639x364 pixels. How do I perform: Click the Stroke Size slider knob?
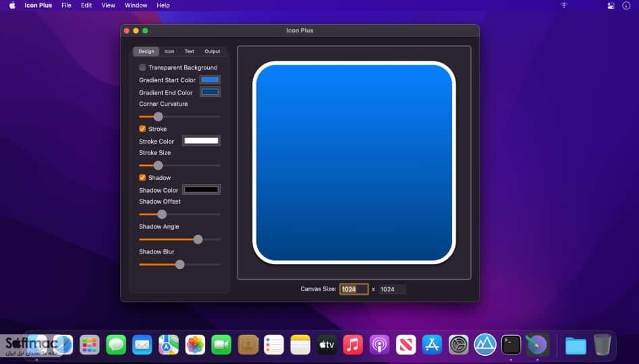tap(158, 166)
